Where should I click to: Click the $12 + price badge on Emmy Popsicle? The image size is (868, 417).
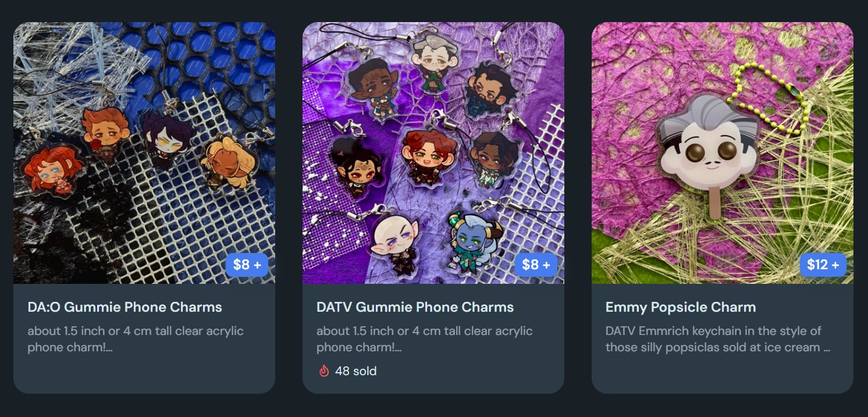[823, 265]
